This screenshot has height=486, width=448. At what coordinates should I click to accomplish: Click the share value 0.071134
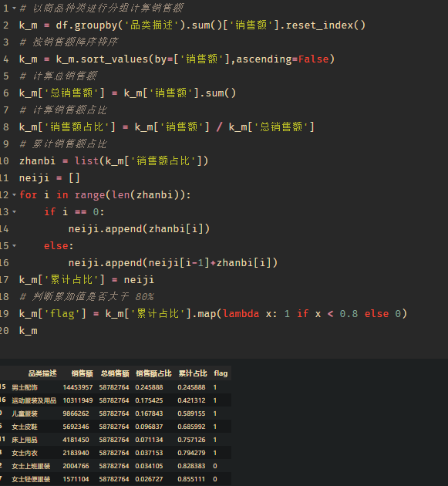point(149,440)
